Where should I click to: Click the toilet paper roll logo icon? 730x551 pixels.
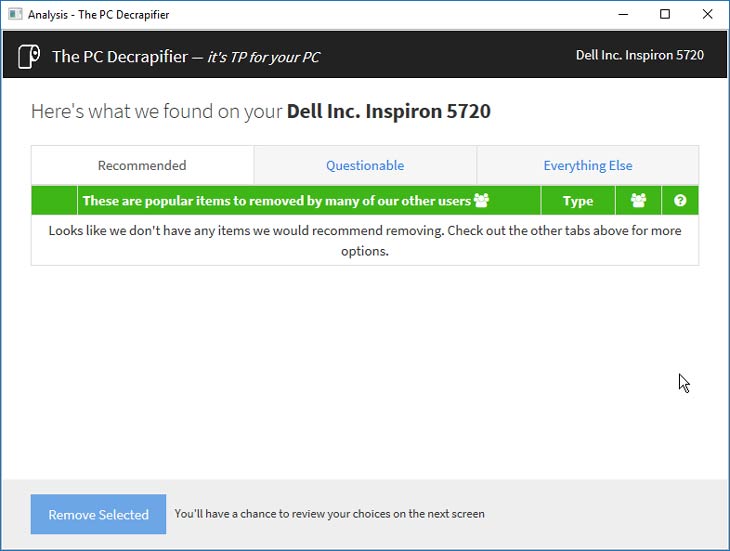click(29, 56)
